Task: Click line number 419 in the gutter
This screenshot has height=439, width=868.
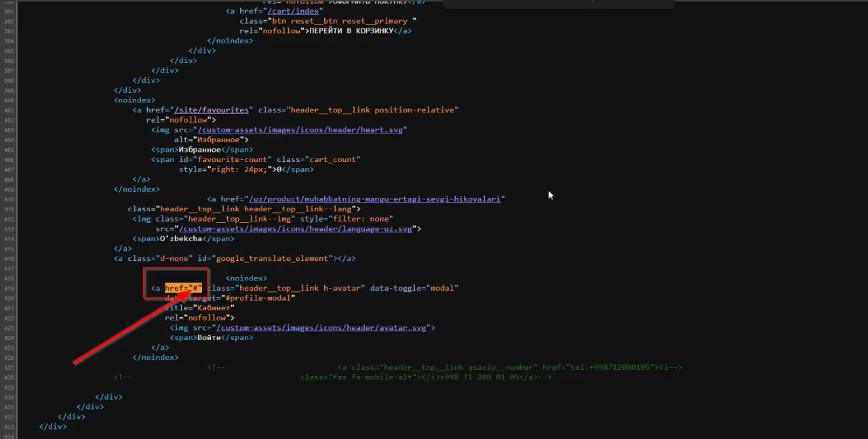Action: 9,288
